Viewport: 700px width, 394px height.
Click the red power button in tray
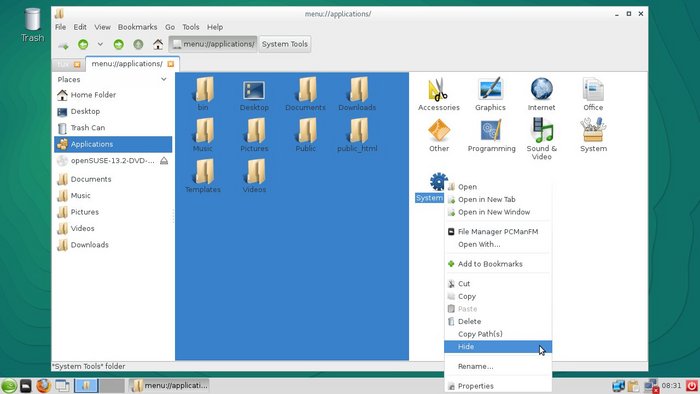click(692, 386)
